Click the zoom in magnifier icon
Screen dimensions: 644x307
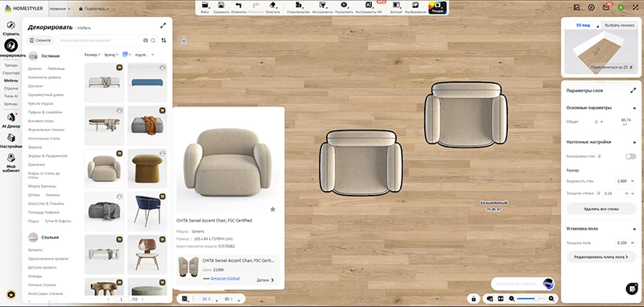551,298
